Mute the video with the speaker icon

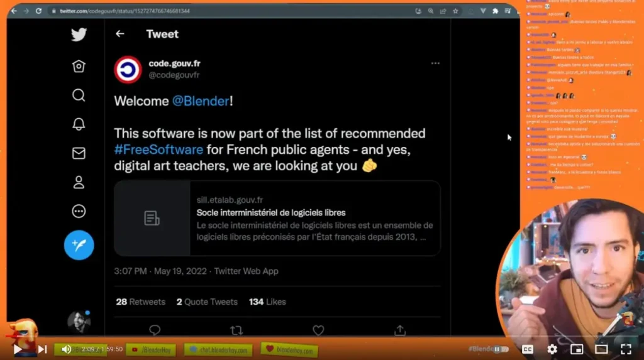[66, 349]
